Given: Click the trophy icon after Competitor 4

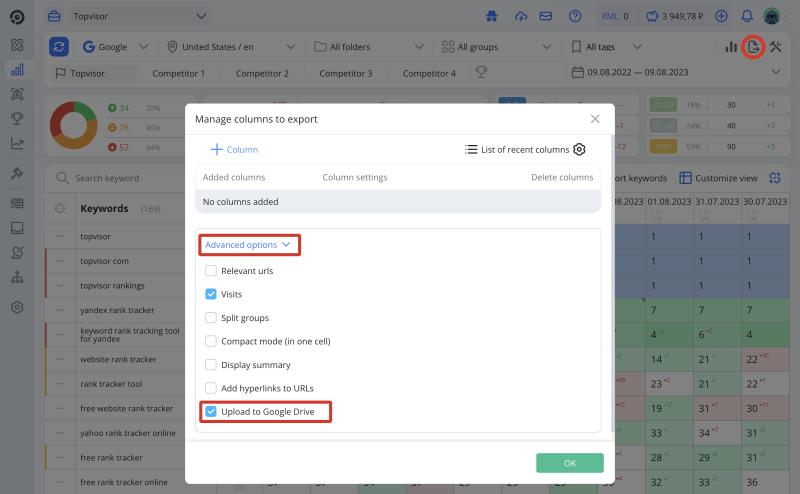Looking at the screenshot, I should (x=481, y=72).
